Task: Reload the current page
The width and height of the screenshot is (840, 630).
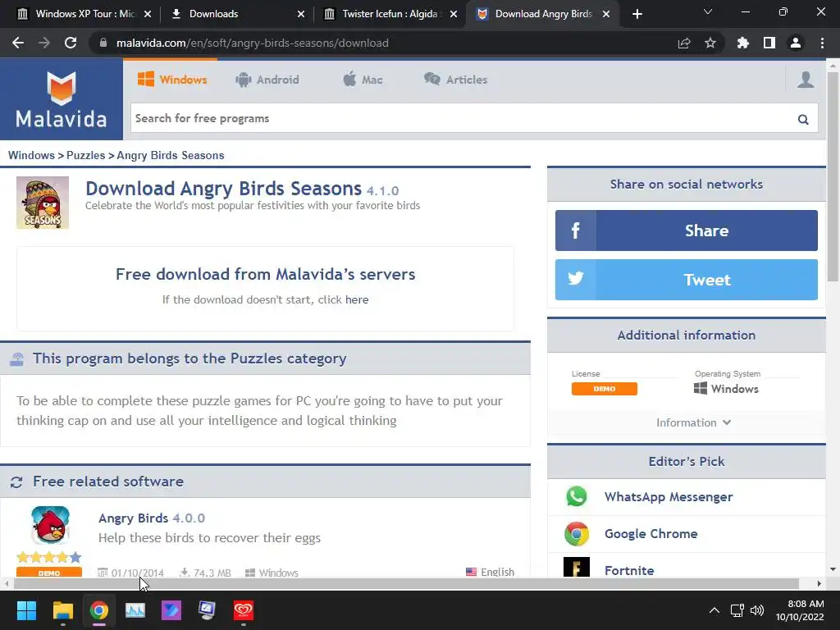Action: pos(71,43)
